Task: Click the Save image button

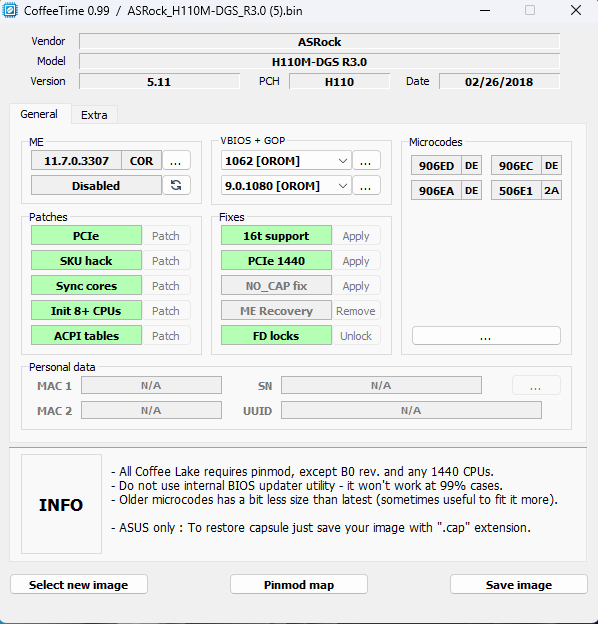Action: 518,585
